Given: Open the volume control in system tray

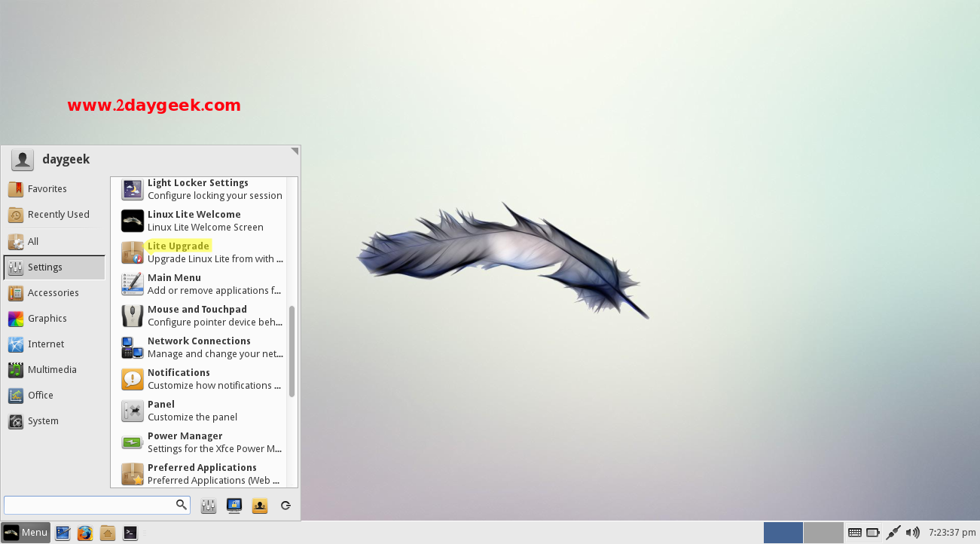Looking at the screenshot, I should pos(913,533).
